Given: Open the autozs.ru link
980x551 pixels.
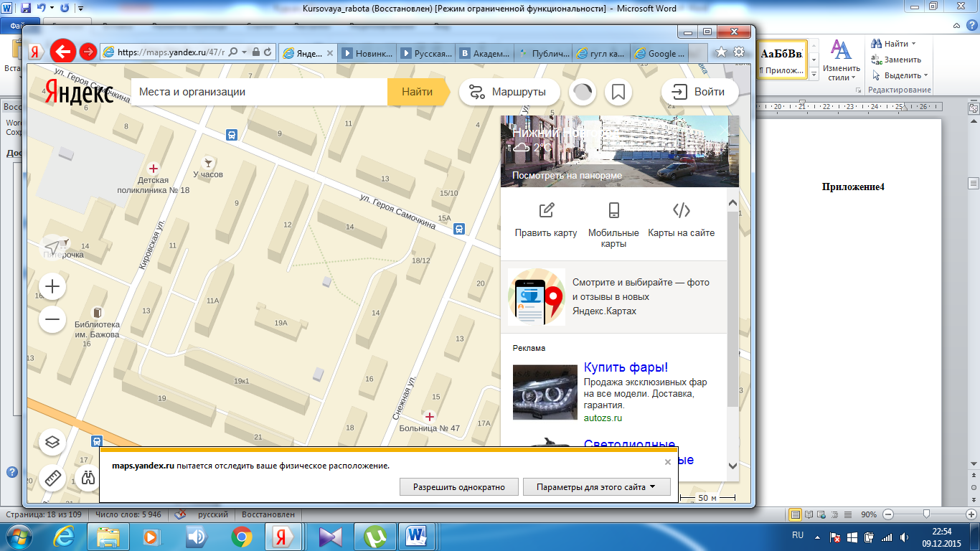Looking at the screenshot, I should [x=603, y=418].
